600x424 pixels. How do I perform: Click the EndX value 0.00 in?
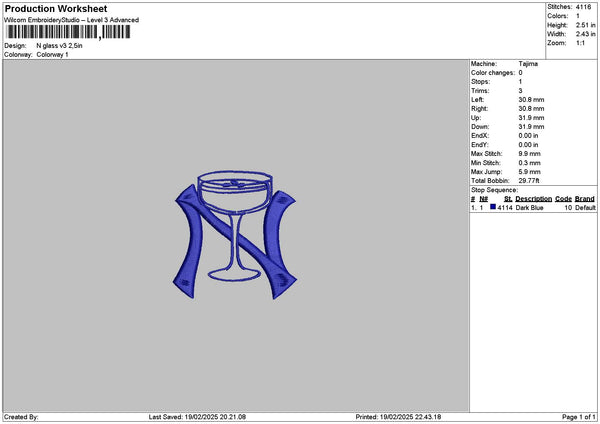(x=528, y=136)
